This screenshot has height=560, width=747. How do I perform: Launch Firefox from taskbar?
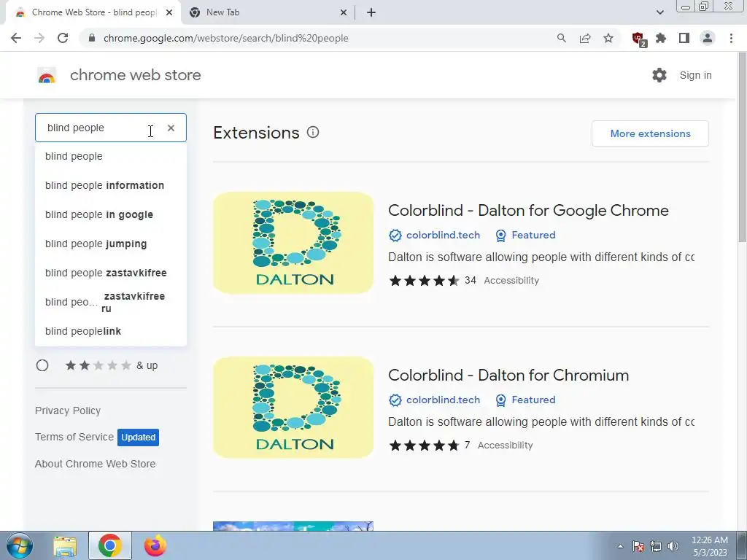155,545
